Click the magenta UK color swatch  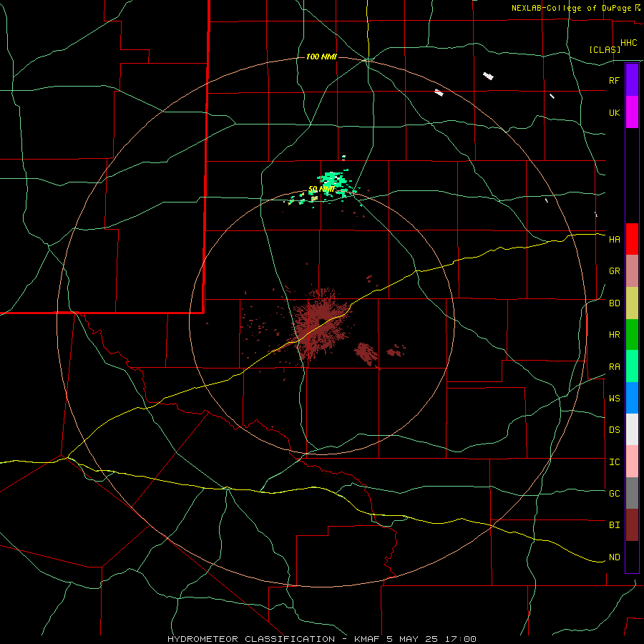coord(632,112)
